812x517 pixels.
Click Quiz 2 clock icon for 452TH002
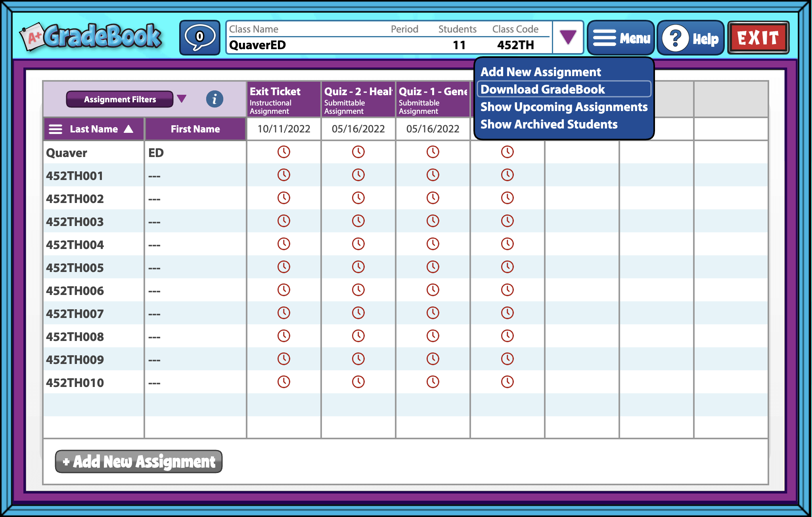[x=358, y=198]
